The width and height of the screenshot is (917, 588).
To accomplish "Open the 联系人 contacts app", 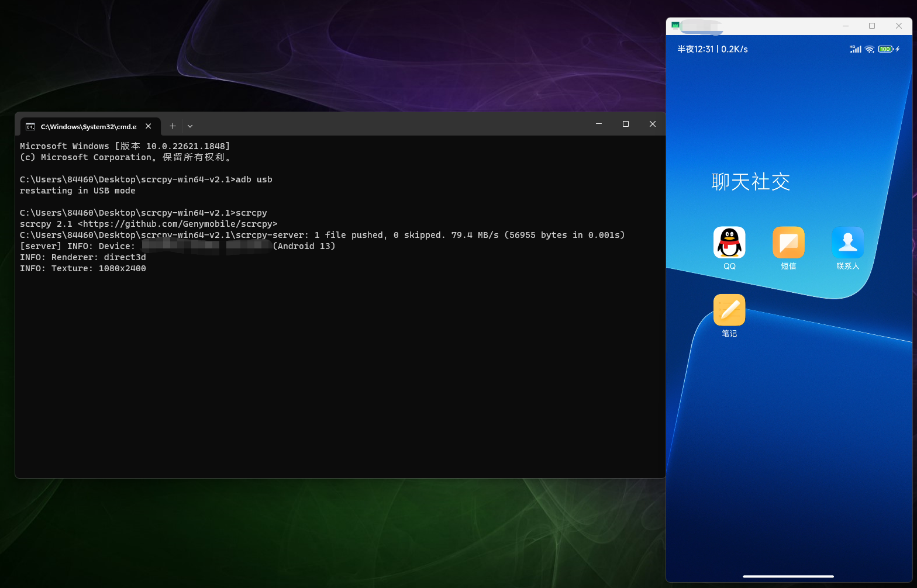I will click(847, 242).
